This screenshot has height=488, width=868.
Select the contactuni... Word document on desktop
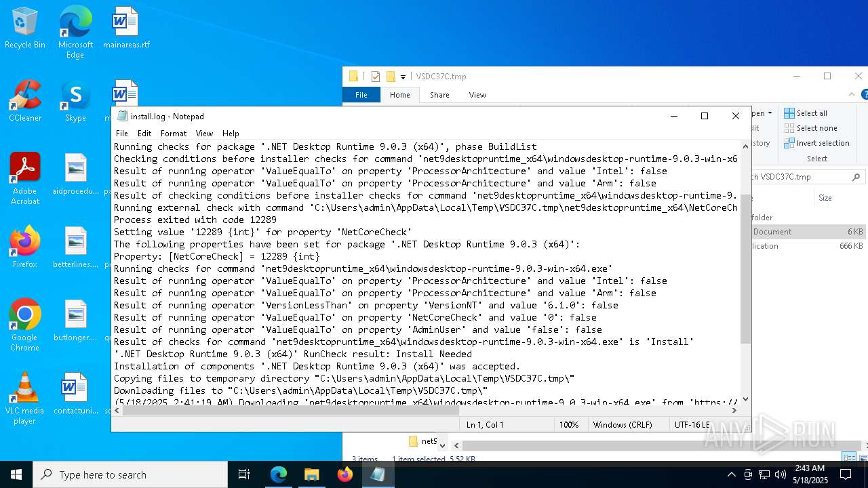click(x=75, y=394)
